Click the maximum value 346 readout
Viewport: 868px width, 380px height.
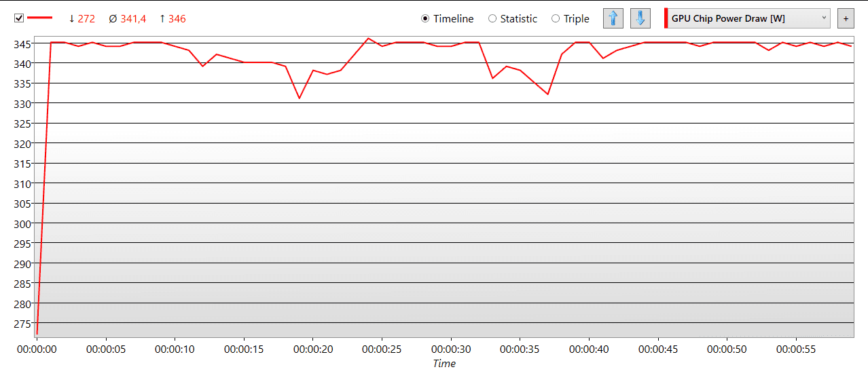tap(173, 19)
